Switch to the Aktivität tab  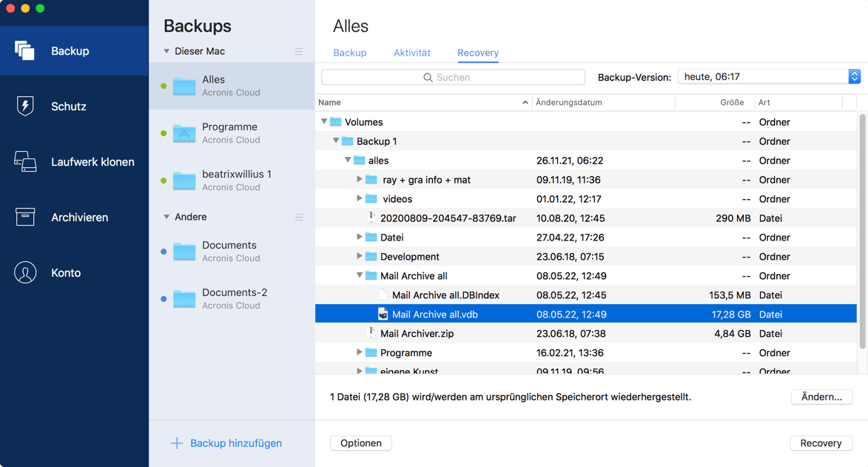point(411,53)
